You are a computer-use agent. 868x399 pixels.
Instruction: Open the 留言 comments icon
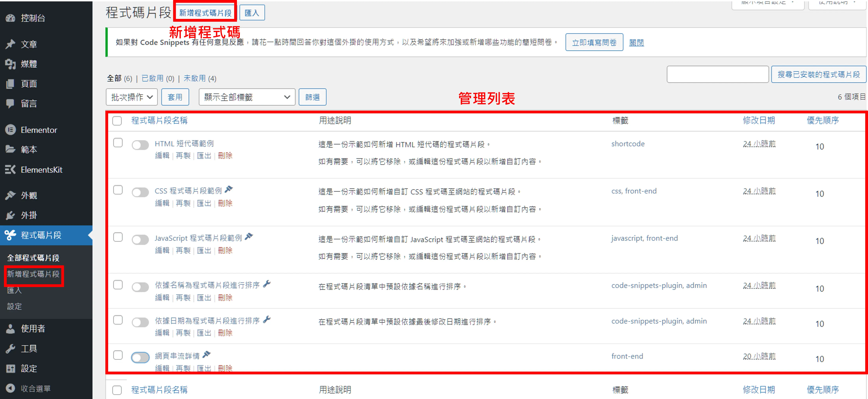click(x=10, y=103)
